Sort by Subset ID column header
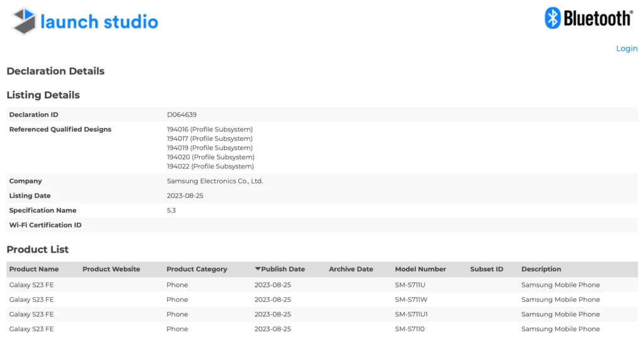 pyautogui.click(x=487, y=270)
